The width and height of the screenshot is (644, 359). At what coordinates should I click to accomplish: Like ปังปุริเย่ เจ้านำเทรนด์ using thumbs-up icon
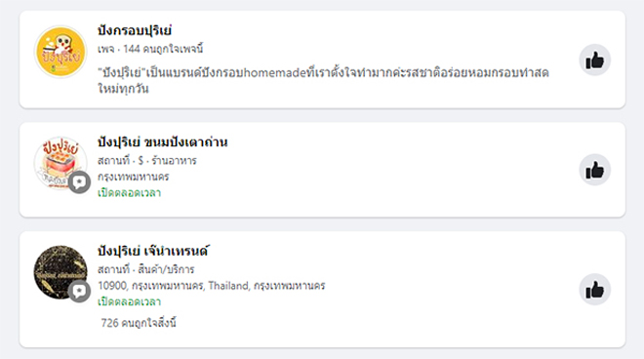click(x=594, y=290)
